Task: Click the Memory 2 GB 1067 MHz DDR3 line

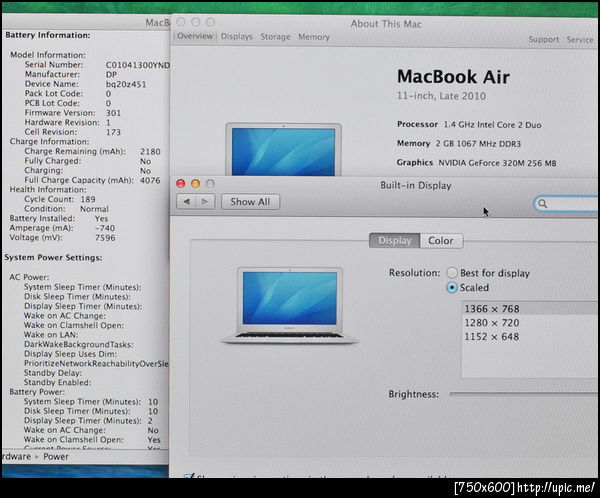Action: click(x=459, y=144)
